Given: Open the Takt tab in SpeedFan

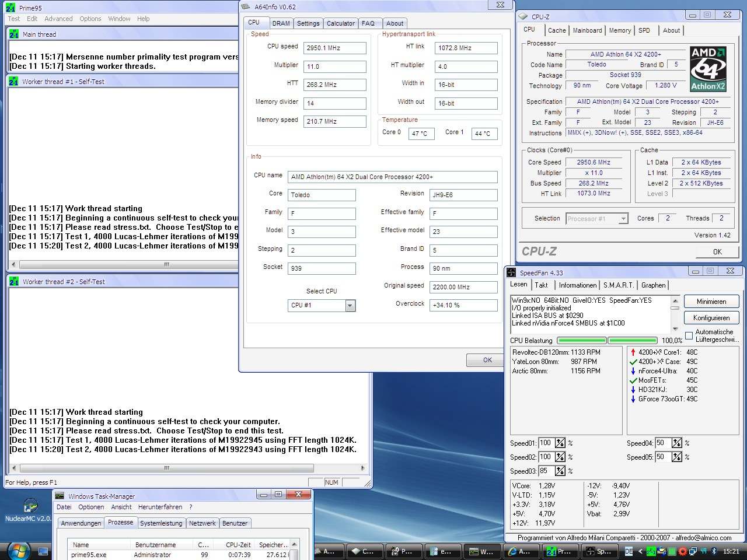Looking at the screenshot, I should click(x=542, y=285).
